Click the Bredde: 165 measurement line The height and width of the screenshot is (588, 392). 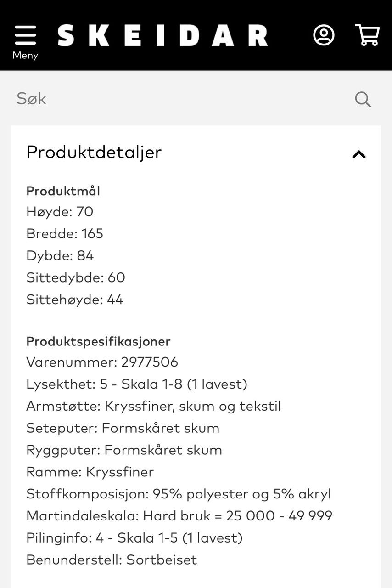65,234
